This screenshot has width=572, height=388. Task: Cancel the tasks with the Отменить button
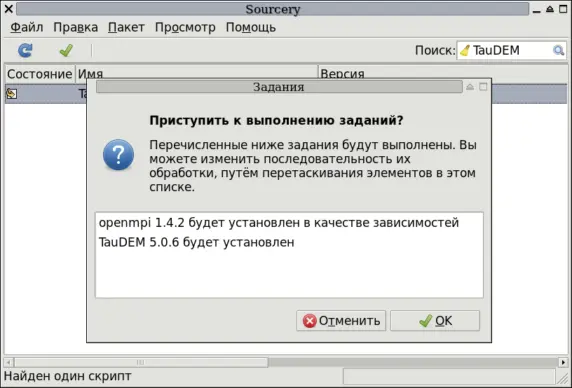341,321
